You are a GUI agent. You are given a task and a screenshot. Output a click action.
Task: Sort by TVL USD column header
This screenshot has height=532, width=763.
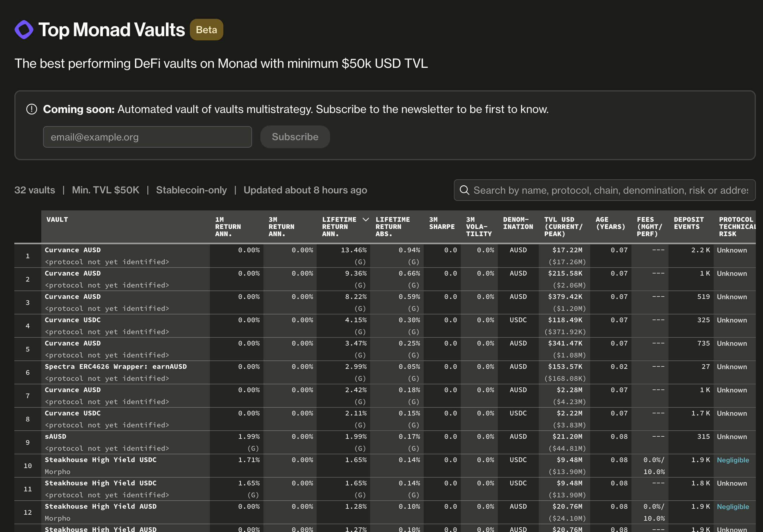[563, 227]
